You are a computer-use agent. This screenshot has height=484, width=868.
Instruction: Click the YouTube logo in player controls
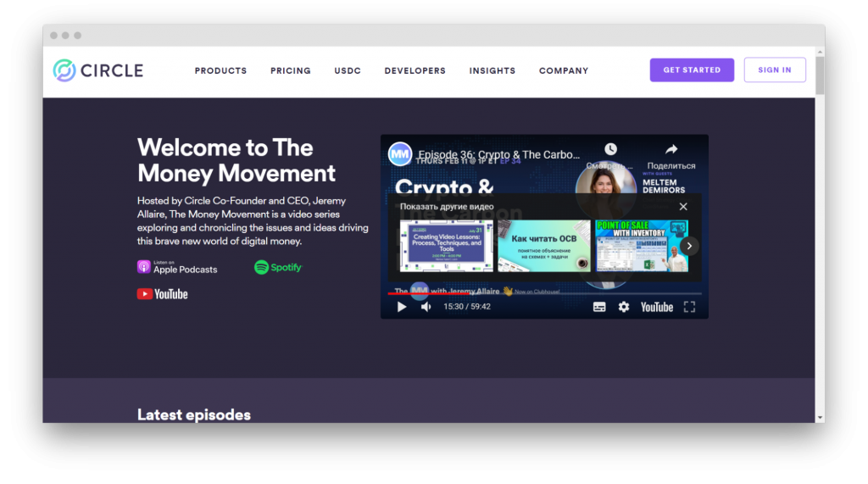click(x=657, y=307)
